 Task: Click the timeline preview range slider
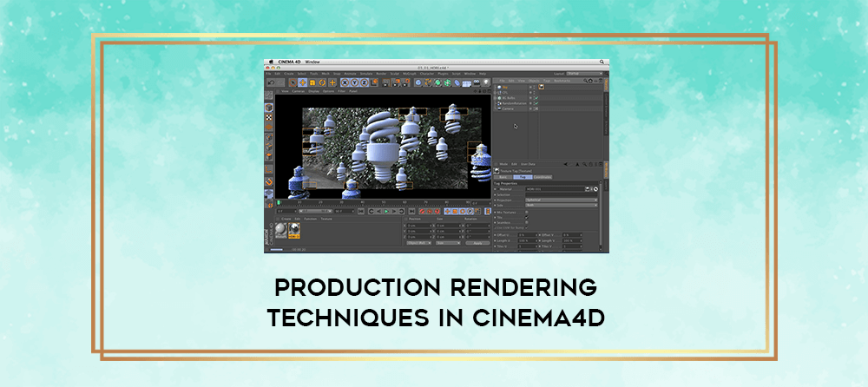tap(316, 212)
